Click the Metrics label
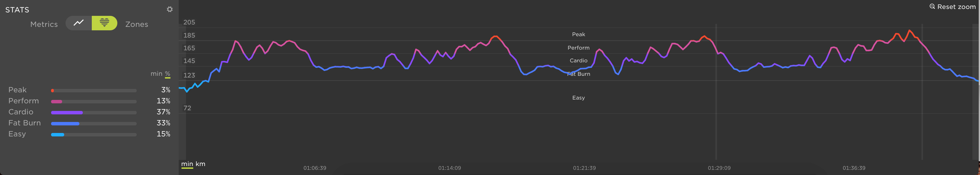The image size is (980, 175). pyautogui.click(x=44, y=24)
